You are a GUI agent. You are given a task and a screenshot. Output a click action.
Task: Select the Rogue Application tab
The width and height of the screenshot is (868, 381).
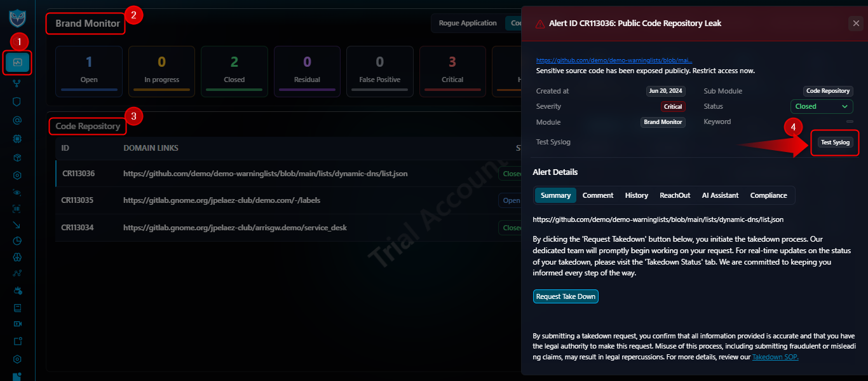pyautogui.click(x=468, y=23)
